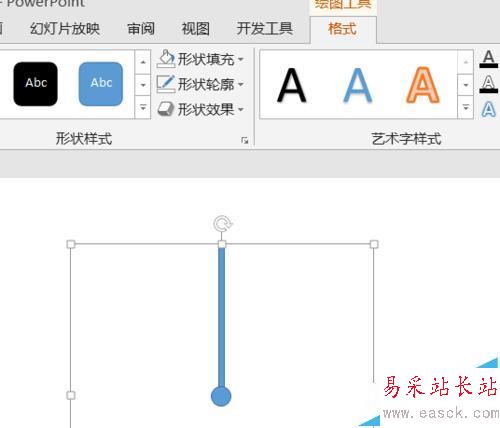This screenshot has height=428, width=500.
Task: Apply the black Abc shape style
Action: pyautogui.click(x=36, y=84)
